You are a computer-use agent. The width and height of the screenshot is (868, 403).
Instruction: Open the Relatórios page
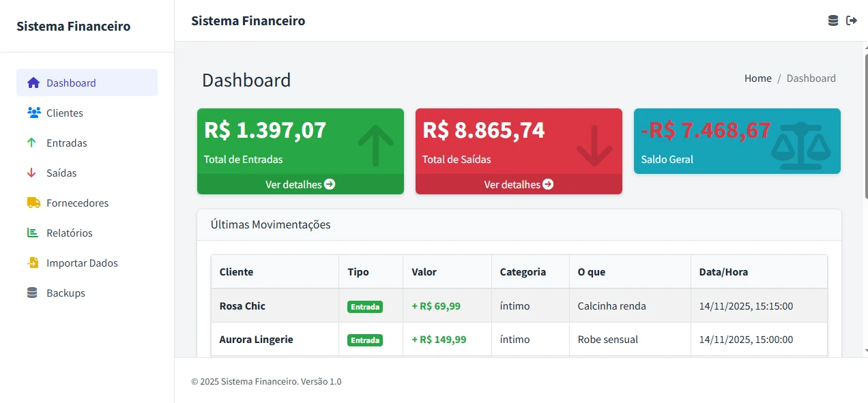[69, 233]
